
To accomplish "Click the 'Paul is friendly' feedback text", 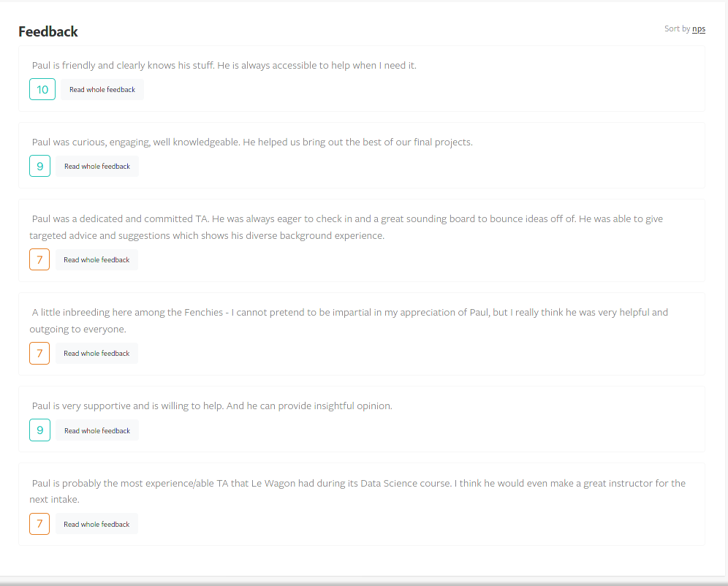I will (x=224, y=66).
